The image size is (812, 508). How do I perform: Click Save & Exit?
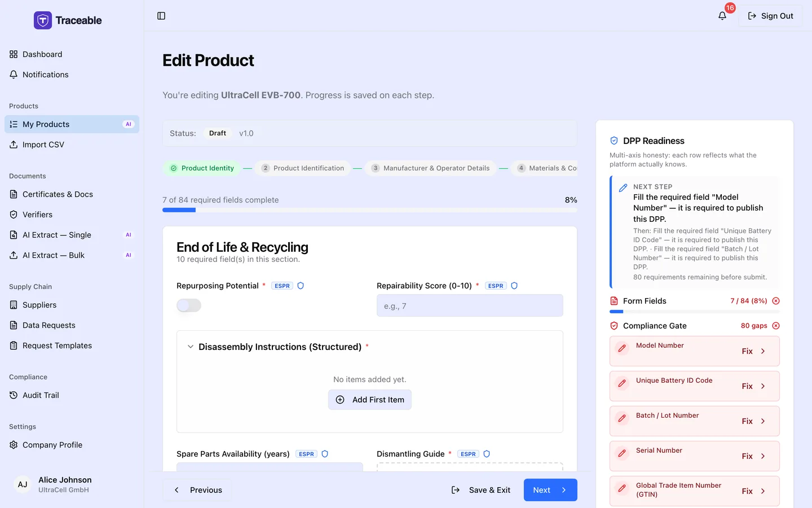point(481,490)
